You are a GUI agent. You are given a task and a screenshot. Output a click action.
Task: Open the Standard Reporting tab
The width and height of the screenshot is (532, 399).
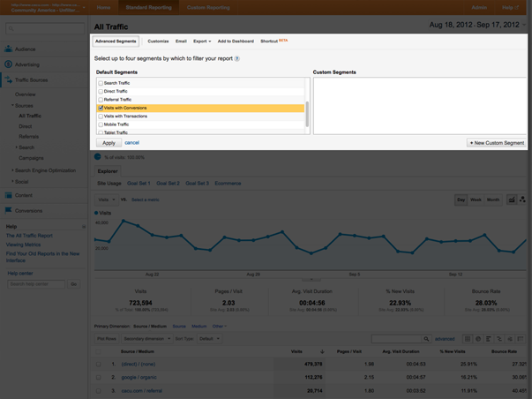pyautogui.click(x=148, y=7)
